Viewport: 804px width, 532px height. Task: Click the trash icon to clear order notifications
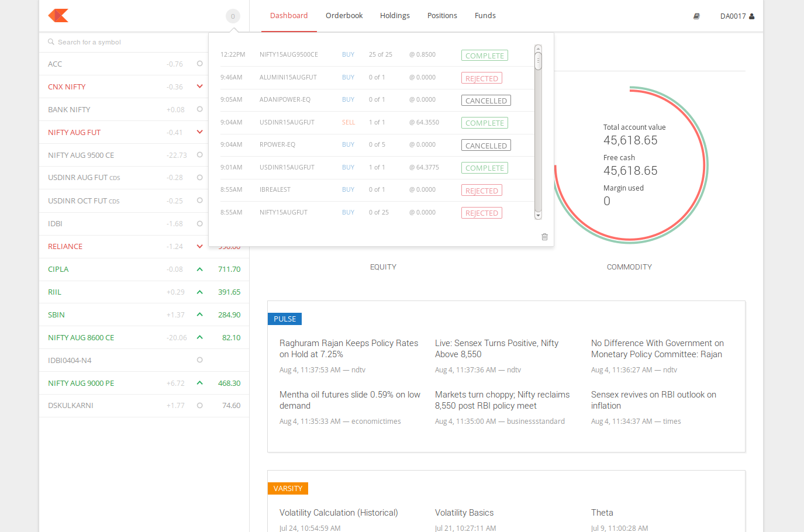(x=544, y=237)
